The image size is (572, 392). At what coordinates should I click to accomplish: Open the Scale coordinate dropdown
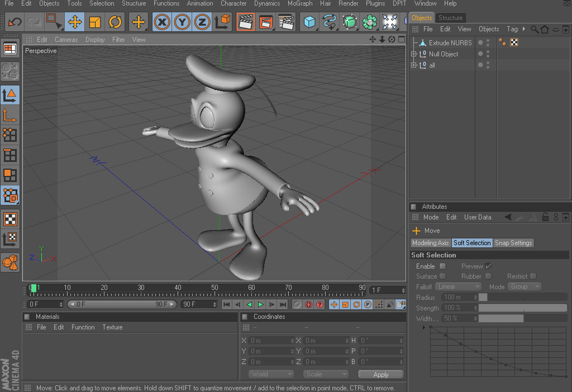[326, 374]
